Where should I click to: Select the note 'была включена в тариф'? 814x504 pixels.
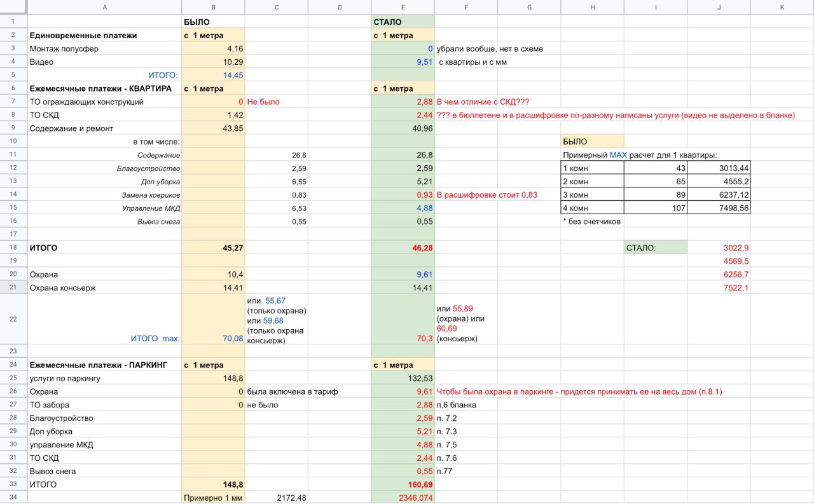click(x=293, y=392)
